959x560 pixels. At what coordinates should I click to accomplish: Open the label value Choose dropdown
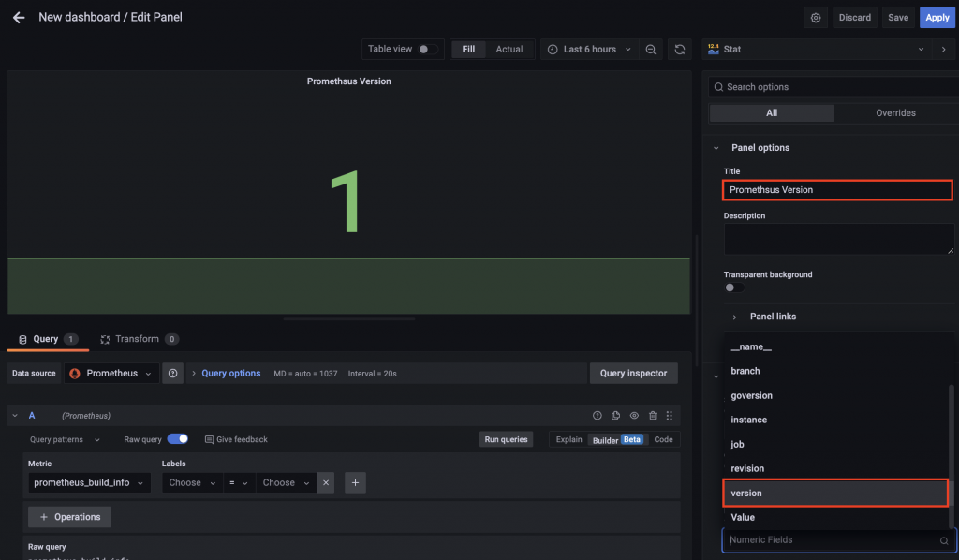pyautogui.click(x=287, y=483)
